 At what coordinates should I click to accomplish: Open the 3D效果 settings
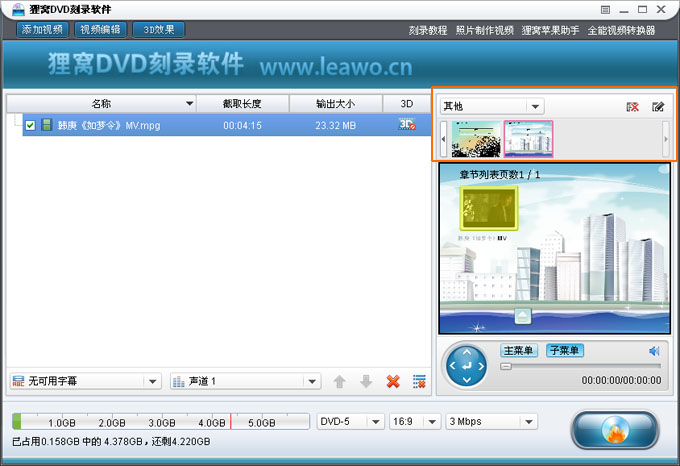tap(158, 29)
